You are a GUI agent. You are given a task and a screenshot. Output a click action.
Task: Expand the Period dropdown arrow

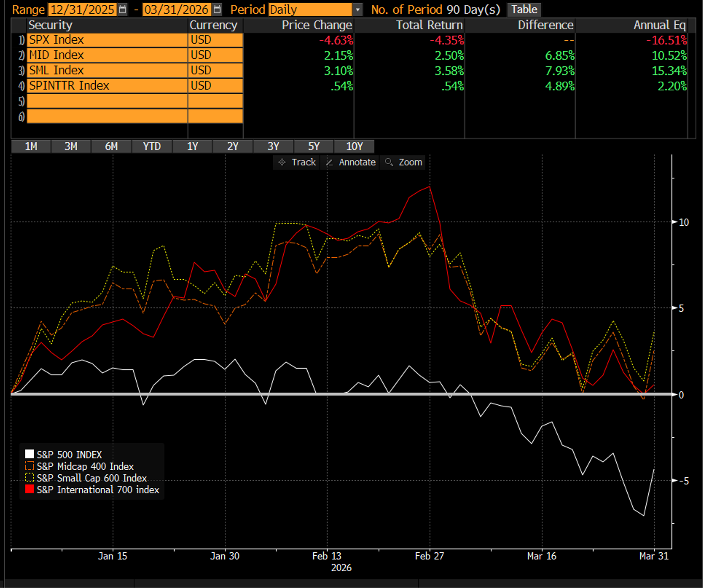357,9
